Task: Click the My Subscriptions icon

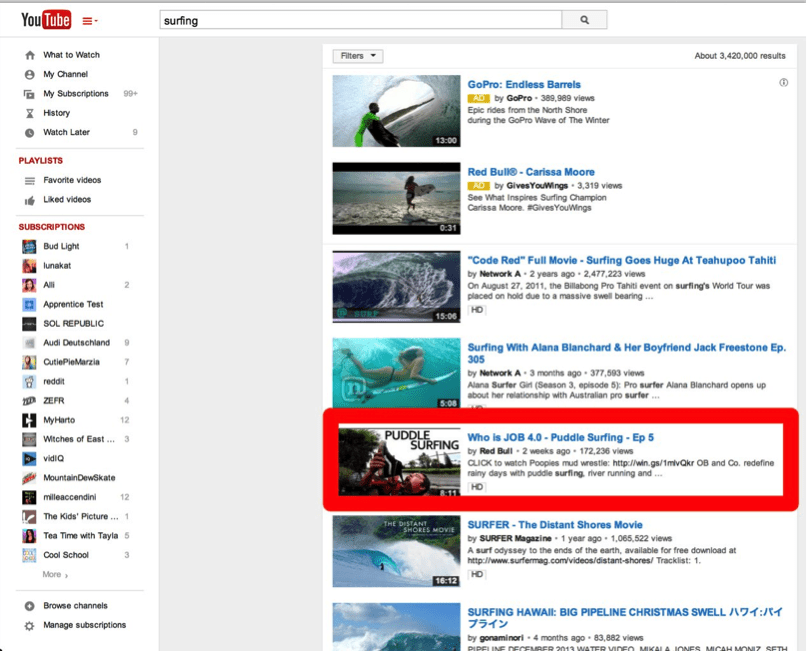Action: (x=30, y=94)
